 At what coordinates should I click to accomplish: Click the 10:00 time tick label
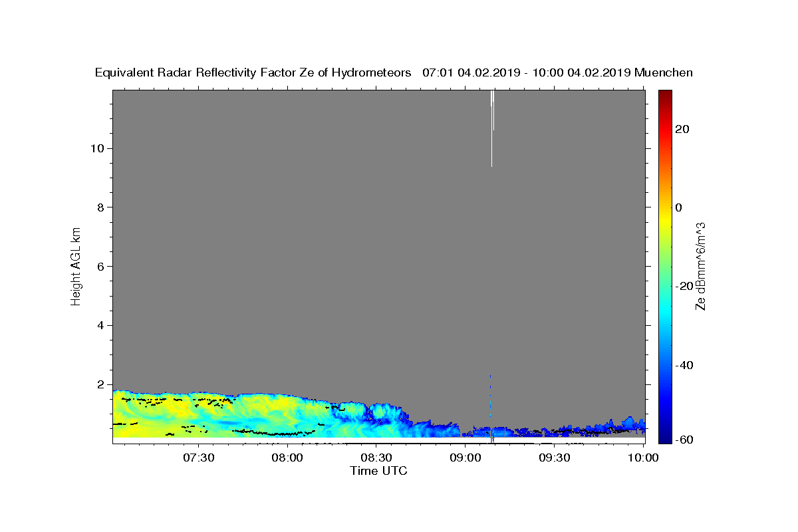pyautogui.click(x=643, y=458)
